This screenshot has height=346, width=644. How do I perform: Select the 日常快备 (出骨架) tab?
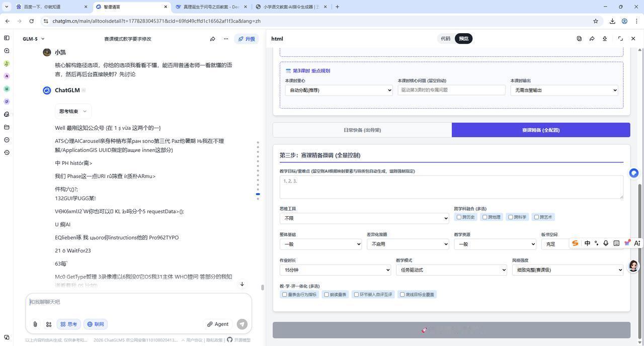point(362,130)
